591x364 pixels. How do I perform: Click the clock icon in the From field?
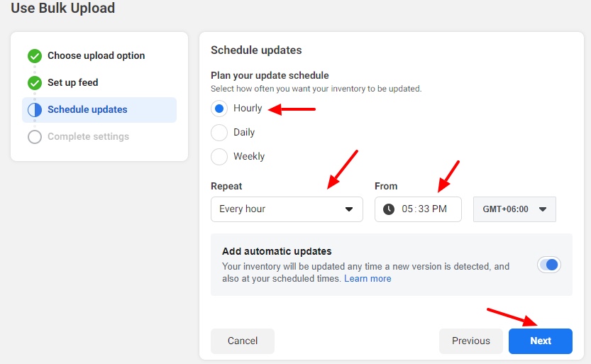389,209
